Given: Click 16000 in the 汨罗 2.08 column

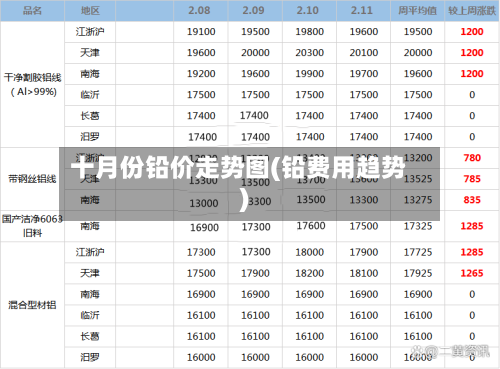Looking at the screenshot, I should click(201, 357).
